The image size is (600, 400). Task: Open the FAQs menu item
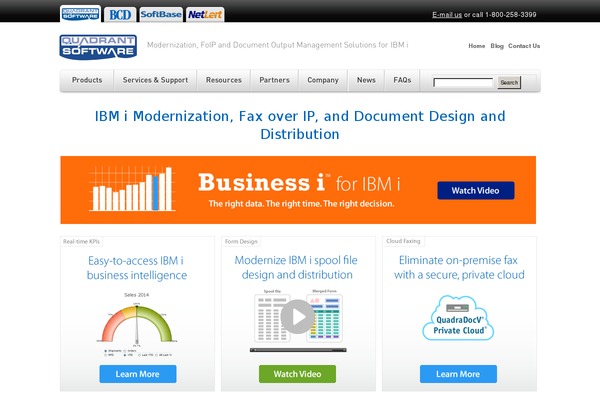coord(402,80)
